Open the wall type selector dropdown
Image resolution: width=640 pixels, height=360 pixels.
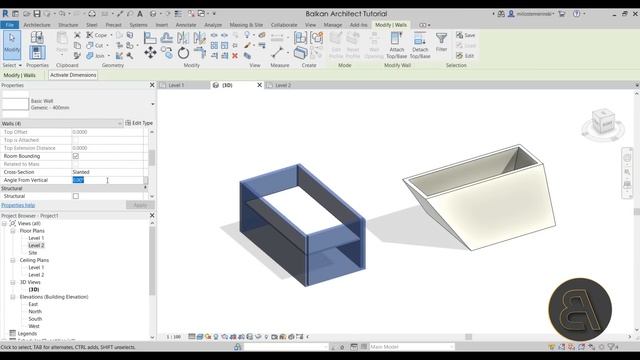tap(153, 104)
